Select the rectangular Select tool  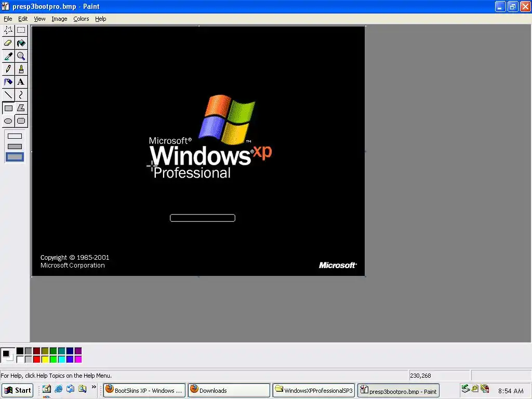21,30
